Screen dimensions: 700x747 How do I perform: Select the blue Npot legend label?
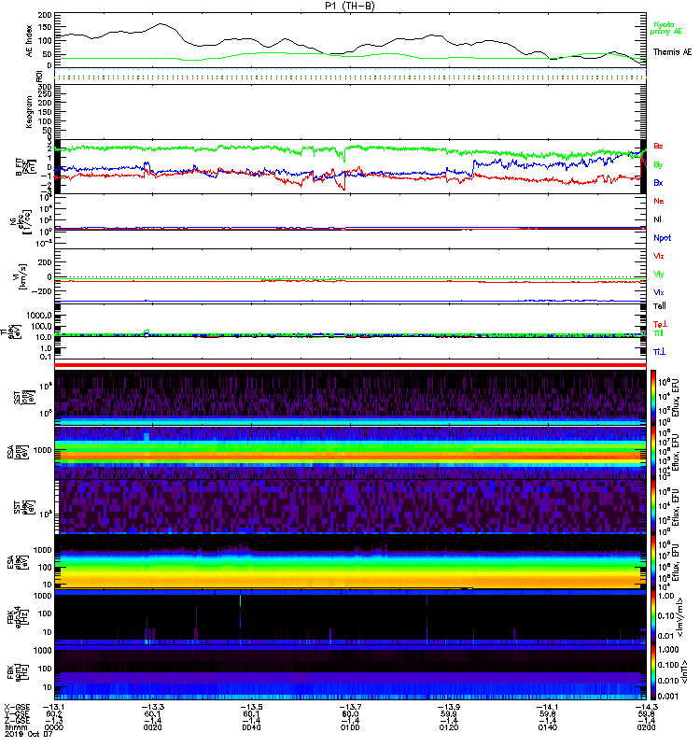point(663,238)
